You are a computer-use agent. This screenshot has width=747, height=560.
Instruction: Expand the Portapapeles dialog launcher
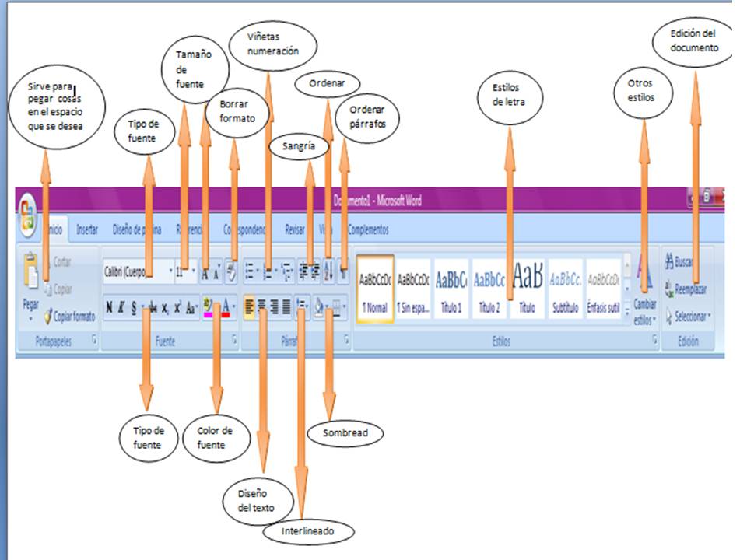(x=94, y=340)
